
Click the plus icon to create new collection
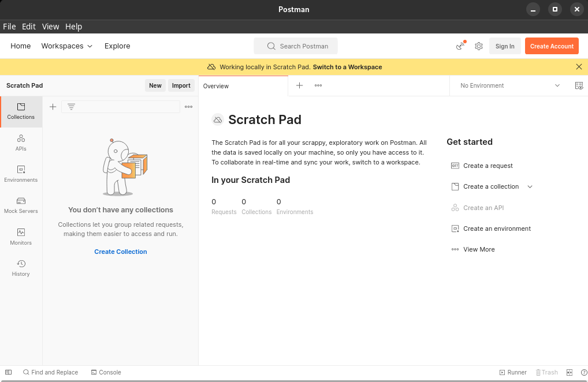click(x=53, y=107)
